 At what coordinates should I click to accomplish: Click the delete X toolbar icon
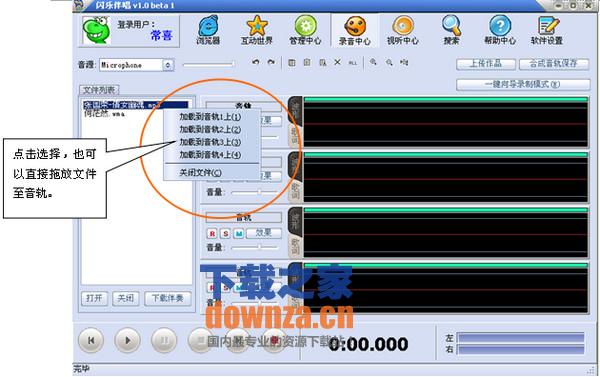coord(338,62)
